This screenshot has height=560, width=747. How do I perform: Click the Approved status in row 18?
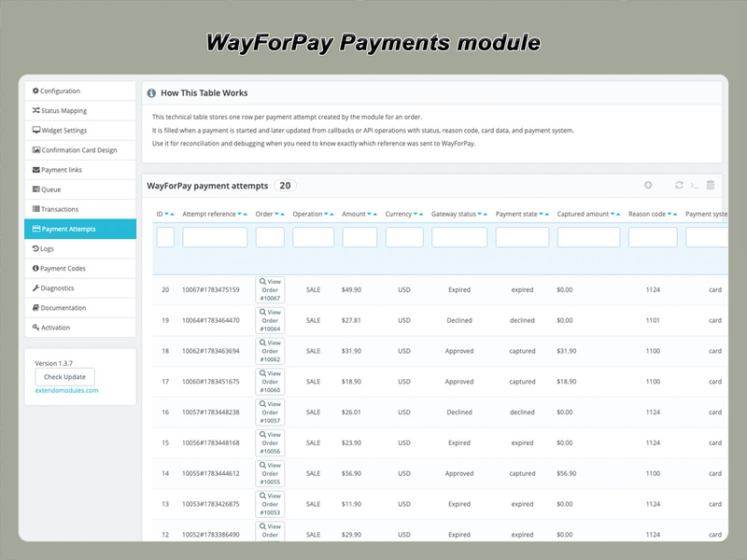pyautogui.click(x=459, y=351)
